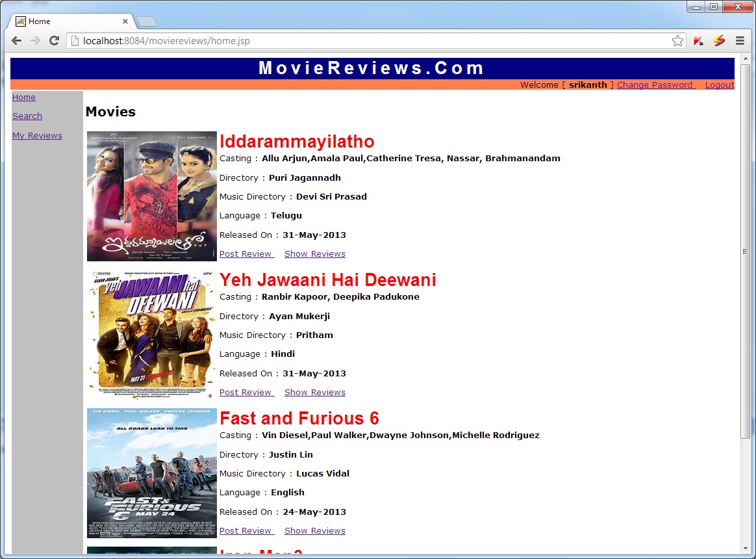The height and width of the screenshot is (559, 756).
Task: Open a new tab with the blank tab button
Action: point(147,21)
